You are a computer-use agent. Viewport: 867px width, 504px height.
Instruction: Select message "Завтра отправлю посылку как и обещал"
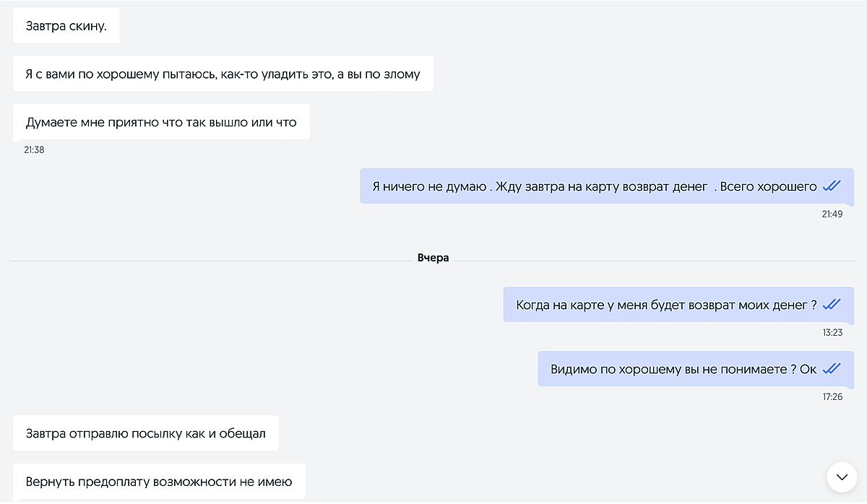[x=145, y=433]
